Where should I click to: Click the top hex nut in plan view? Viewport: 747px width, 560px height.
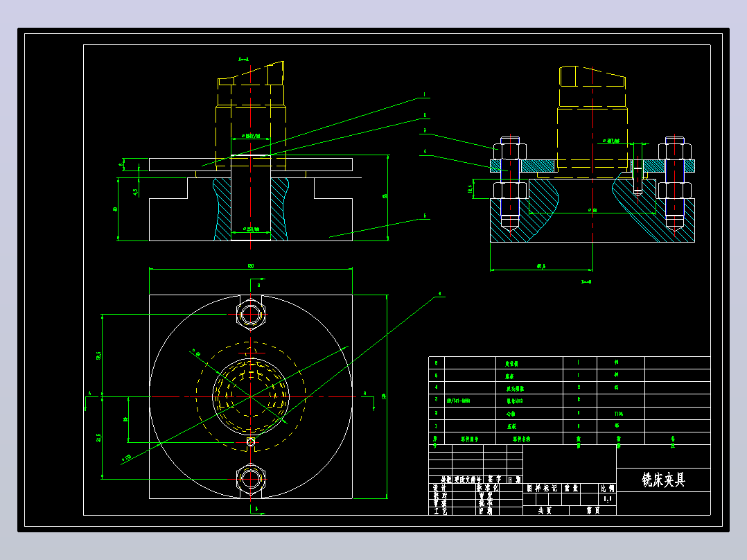pos(251,315)
